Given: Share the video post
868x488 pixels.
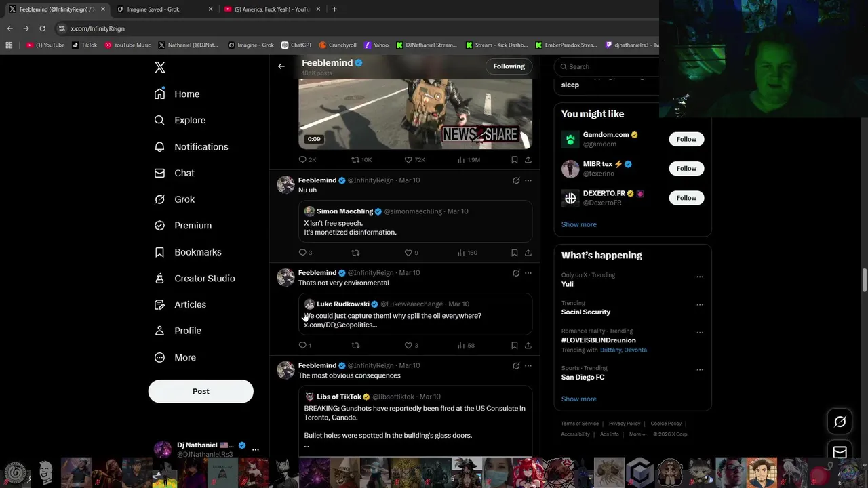Looking at the screenshot, I should pyautogui.click(x=528, y=159).
